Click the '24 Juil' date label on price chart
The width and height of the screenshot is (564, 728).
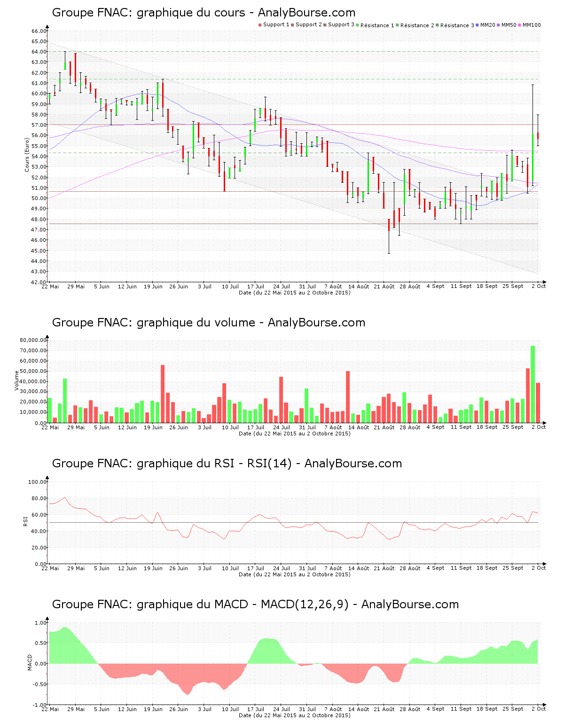tap(282, 287)
